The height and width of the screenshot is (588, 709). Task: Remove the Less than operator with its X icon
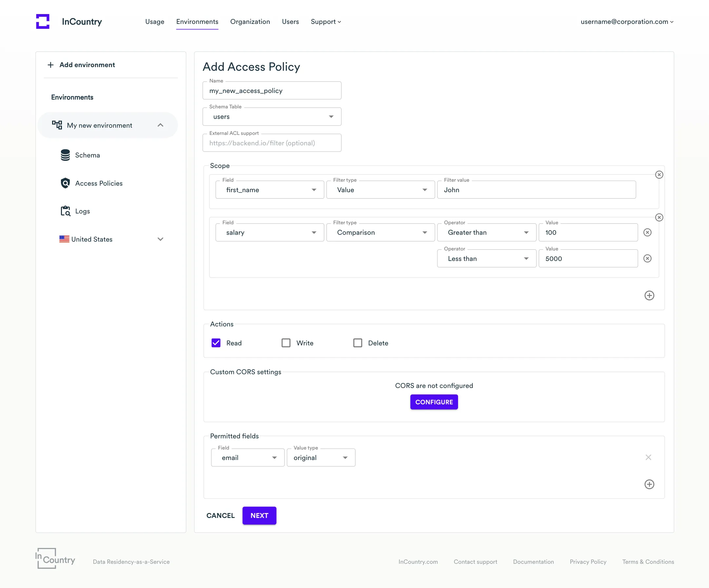pyautogui.click(x=647, y=258)
